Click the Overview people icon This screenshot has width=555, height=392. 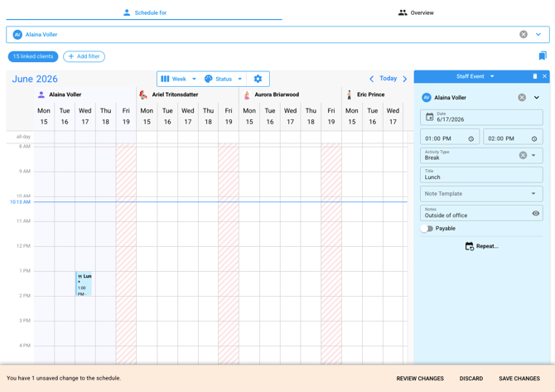403,12
